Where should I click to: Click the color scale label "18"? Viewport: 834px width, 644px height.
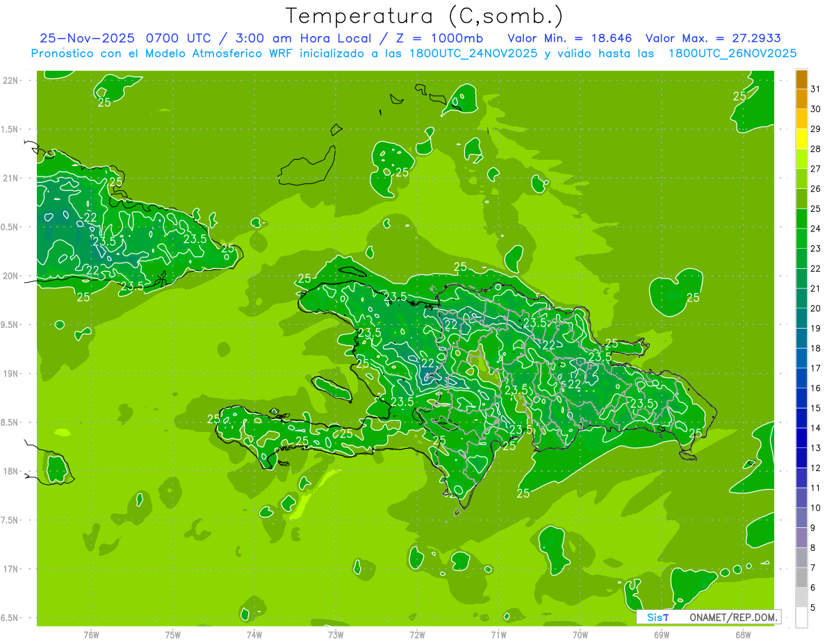[816, 348]
